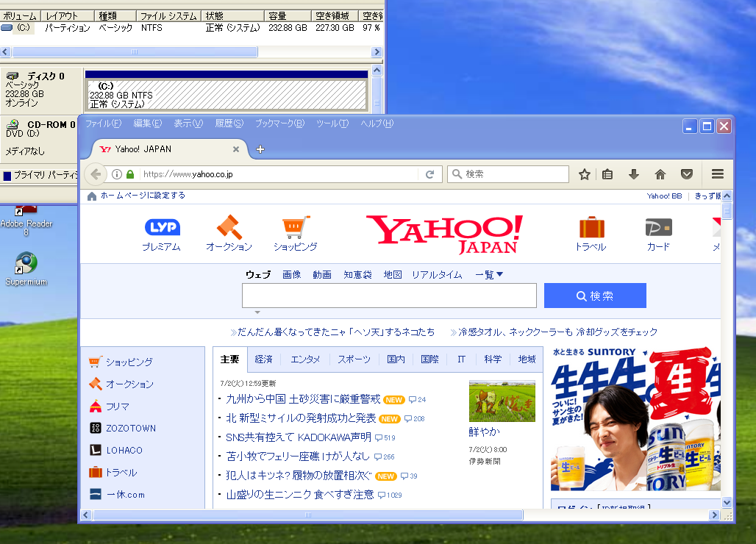Image resolution: width=756 pixels, height=544 pixels.
Task: Select sidebar ZOZOTOWN icon
Action: pos(96,428)
